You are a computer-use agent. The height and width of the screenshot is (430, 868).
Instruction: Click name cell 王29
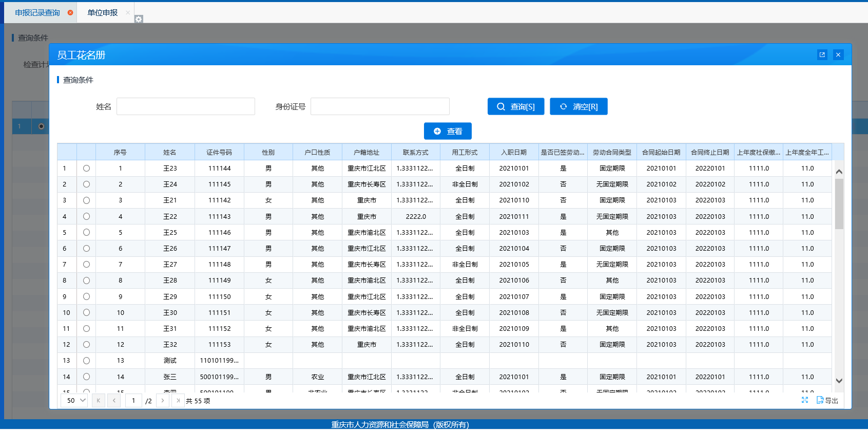pos(170,296)
